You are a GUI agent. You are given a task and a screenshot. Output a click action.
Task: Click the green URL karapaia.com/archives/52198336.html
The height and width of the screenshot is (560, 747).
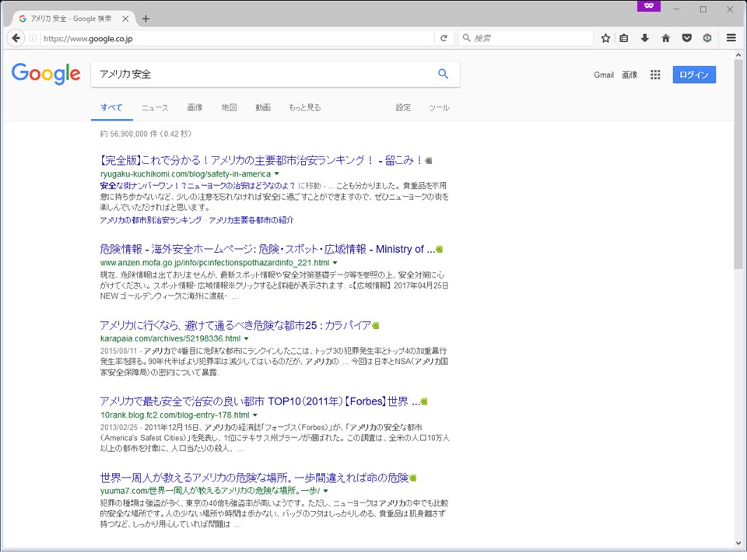(170, 338)
